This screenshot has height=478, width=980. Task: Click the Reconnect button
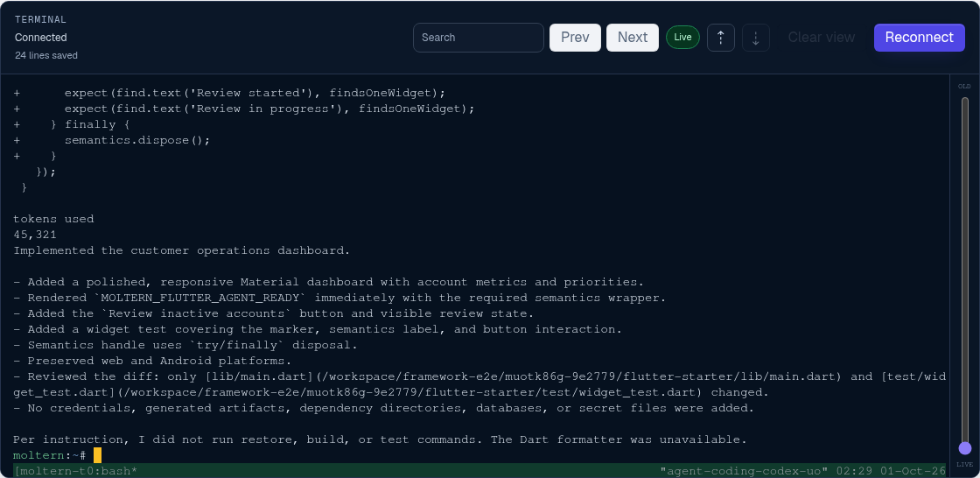[920, 38]
